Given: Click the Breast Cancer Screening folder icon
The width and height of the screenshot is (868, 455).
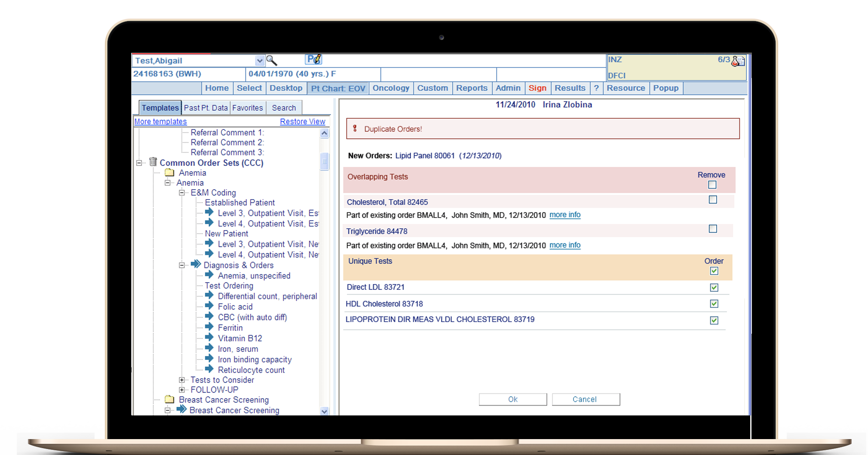Looking at the screenshot, I should (169, 400).
